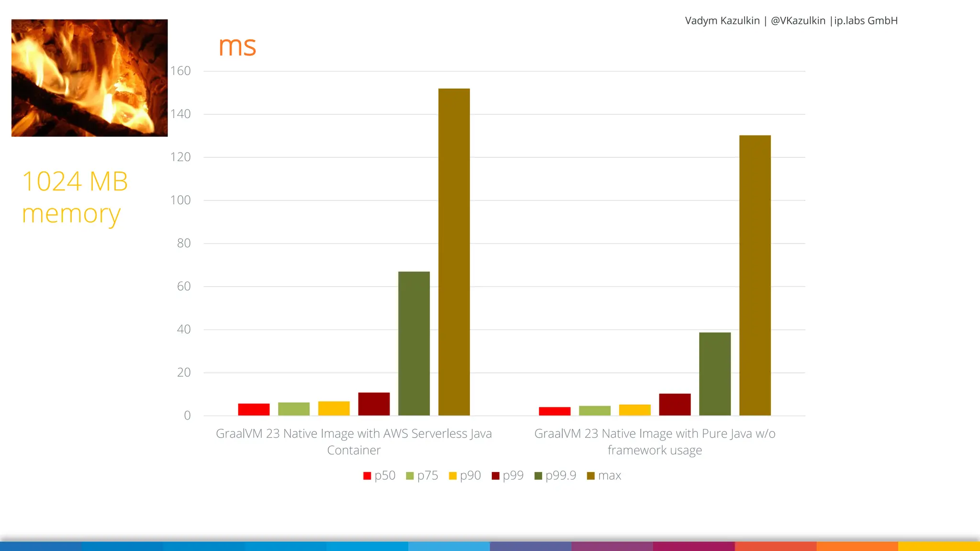Click the fire photo thumbnail
Image resolution: width=980 pixels, height=551 pixels.
pyautogui.click(x=89, y=78)
